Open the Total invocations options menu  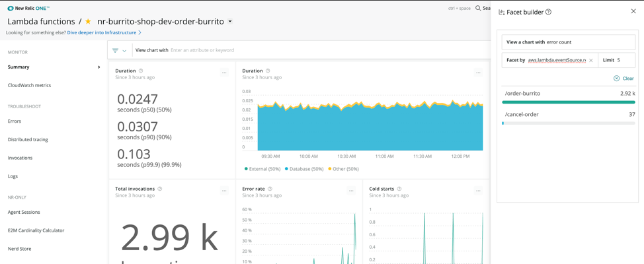point(224,191)
